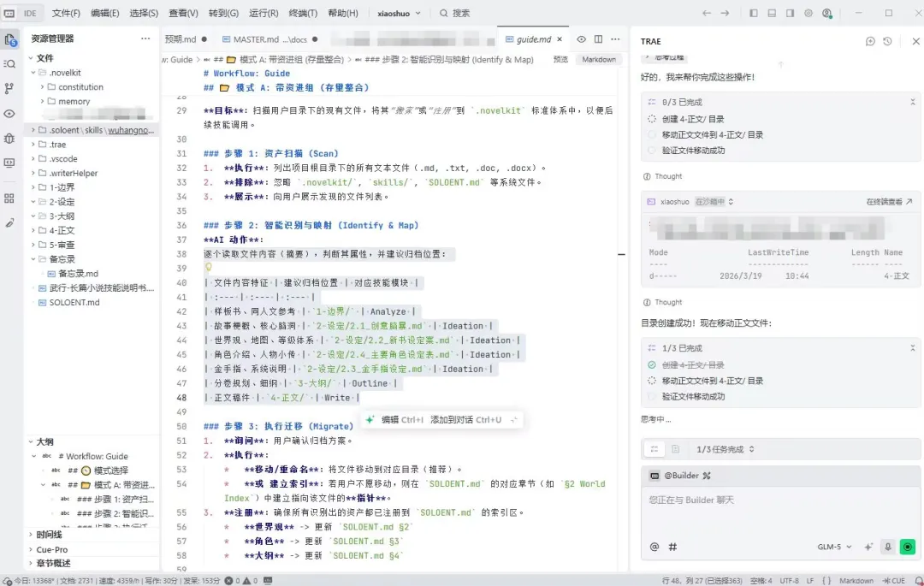Open the 运行(R) menu
The width and height of the screenshot is (924, 586).
264,13
